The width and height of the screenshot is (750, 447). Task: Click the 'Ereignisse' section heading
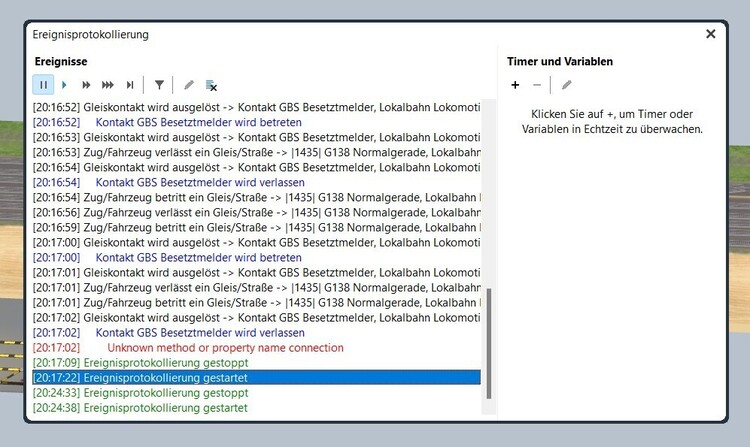point(61,61)
